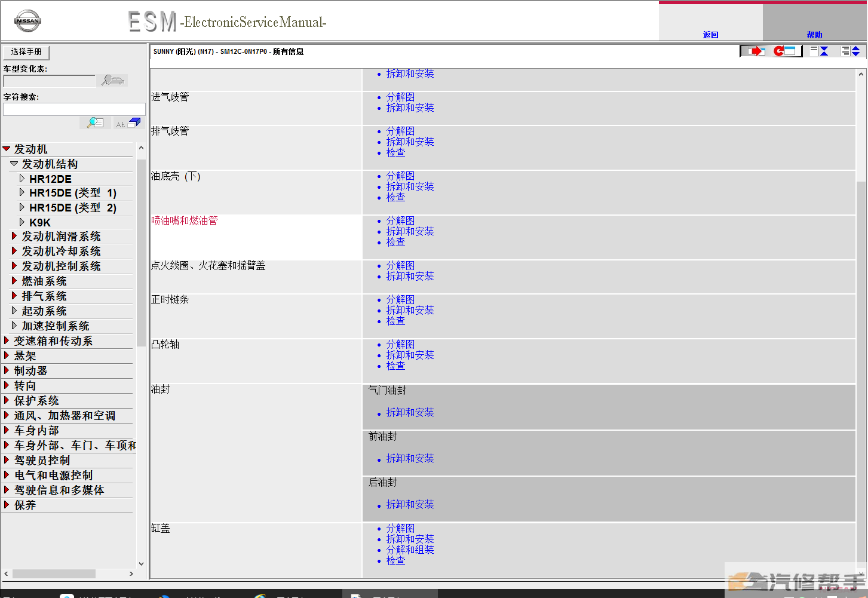Screen dimensions: 868x598
Task: Collapse the 发动机 tree node
Action: tap(7, 149)
